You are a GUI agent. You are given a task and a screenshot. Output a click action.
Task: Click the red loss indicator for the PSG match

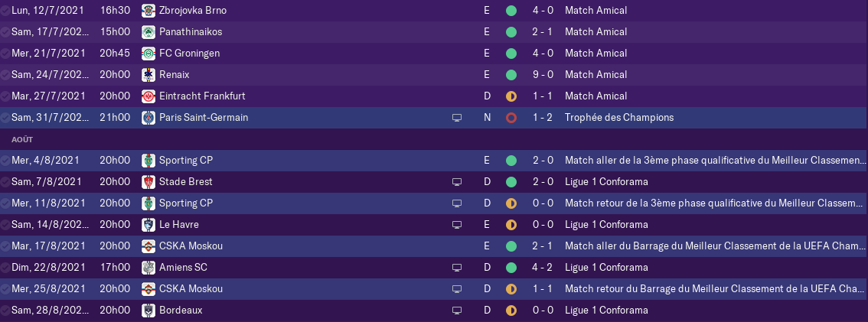(x=511, y=118)
